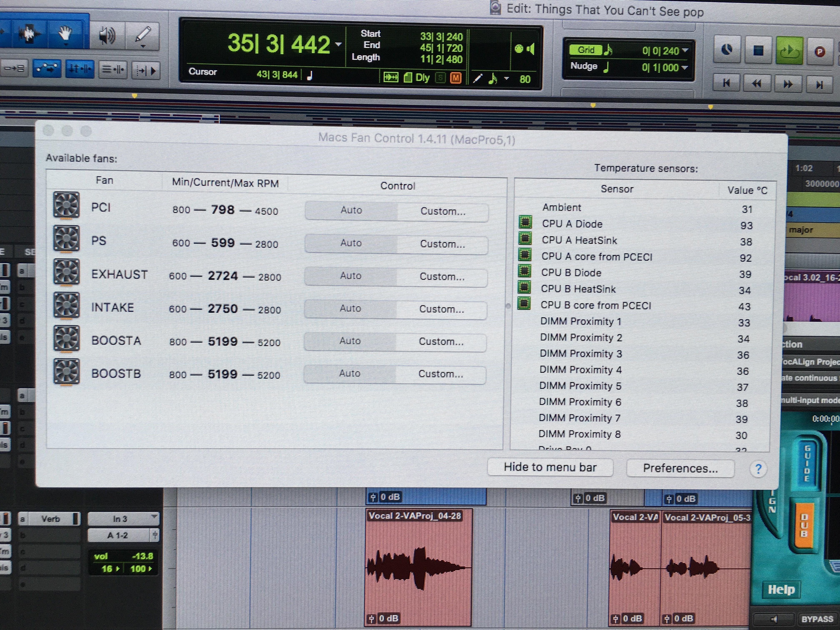Click the BOOSTB fan icon
The width and height of the screenshot is (840, 630).
[x=66, y=371]
